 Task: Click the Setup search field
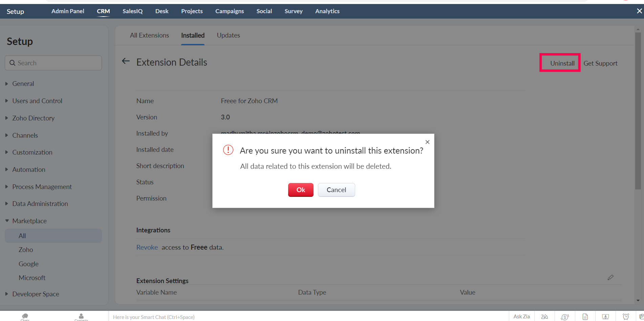[x=53, y=63]
